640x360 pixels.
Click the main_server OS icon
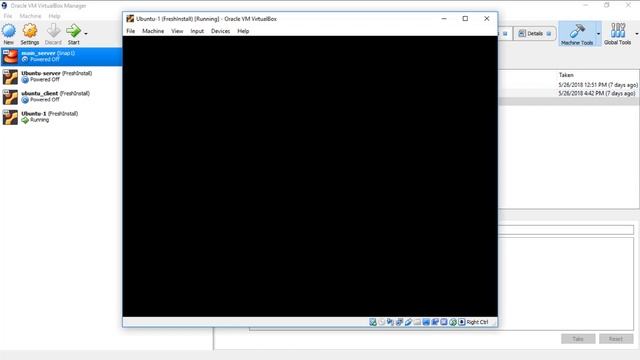click(10, 56)
